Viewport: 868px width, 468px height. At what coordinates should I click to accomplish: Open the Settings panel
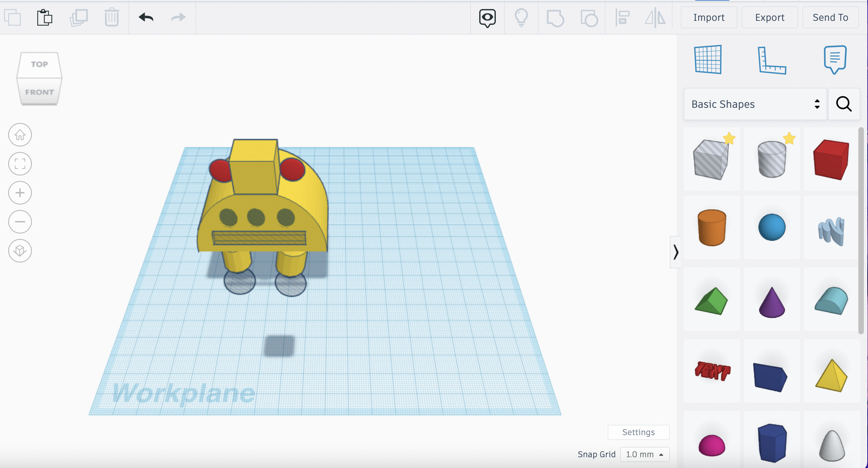(638, 432)
